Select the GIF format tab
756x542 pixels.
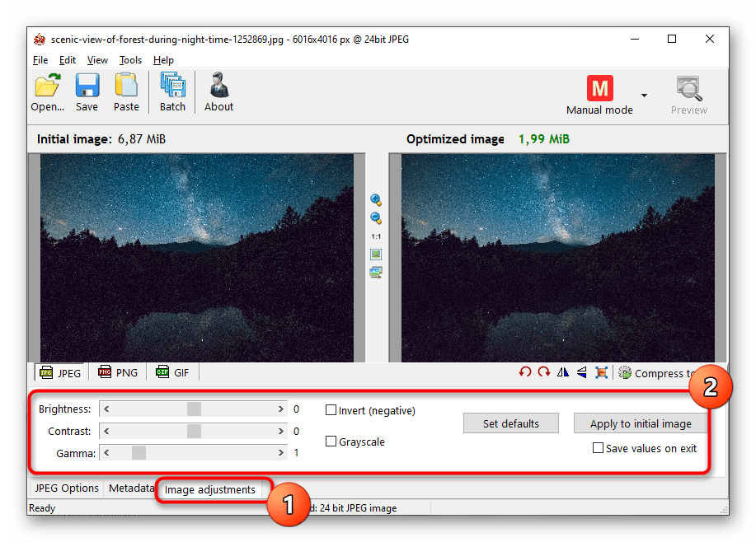tap(172, 373)
